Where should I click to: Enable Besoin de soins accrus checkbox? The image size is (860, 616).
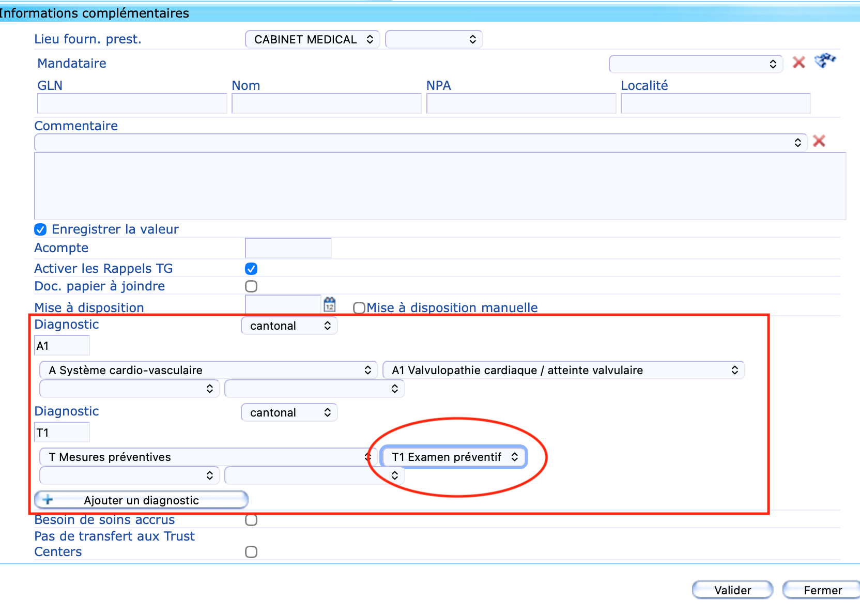pyautogui.click(x=251, y=520)
